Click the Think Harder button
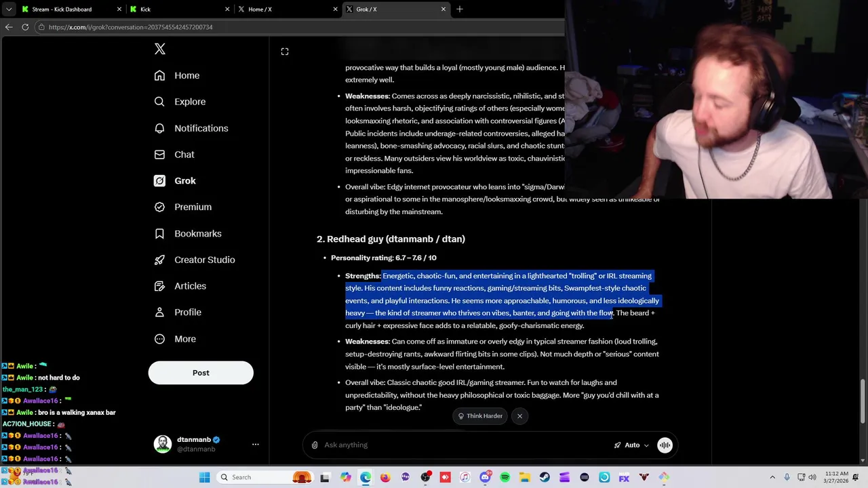The width and height of the screenshot is (868, 488). [x=480, y=416]
